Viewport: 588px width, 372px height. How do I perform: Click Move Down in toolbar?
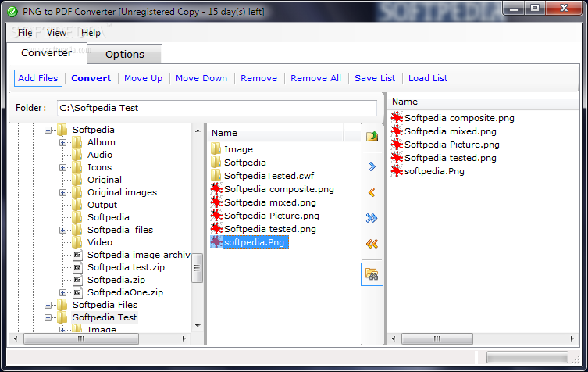(201, 78)
